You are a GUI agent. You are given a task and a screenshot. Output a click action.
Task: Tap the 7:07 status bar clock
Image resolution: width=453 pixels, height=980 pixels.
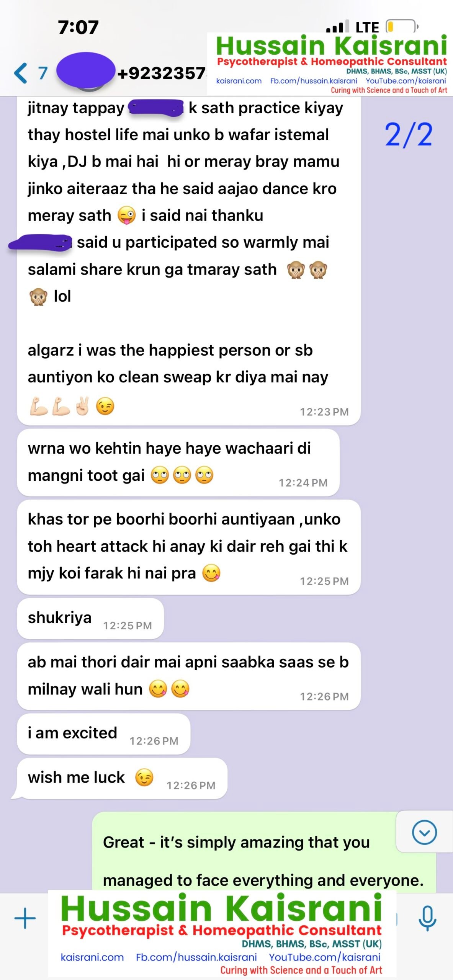[x=78, y=27]
